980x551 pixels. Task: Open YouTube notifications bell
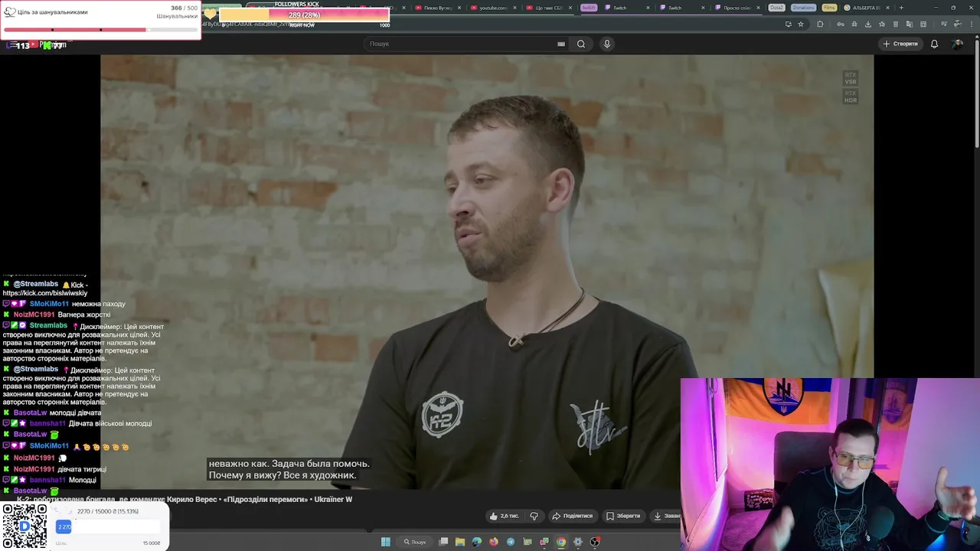934,44
